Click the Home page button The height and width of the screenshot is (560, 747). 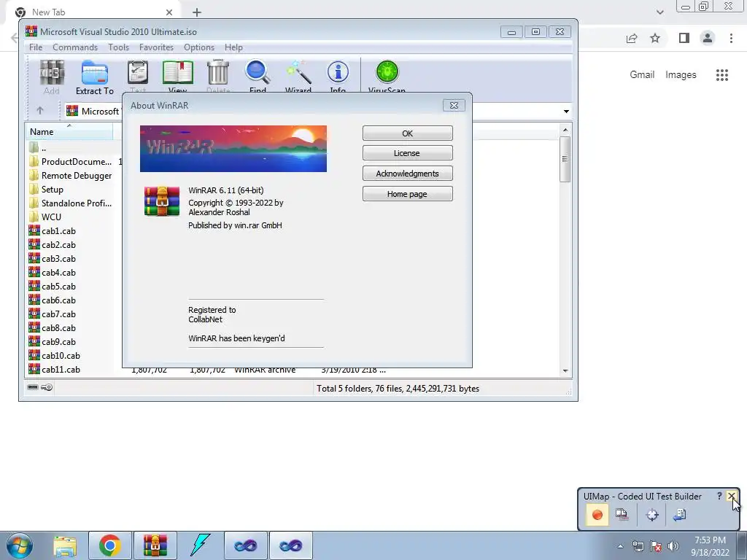coord(407,194)
